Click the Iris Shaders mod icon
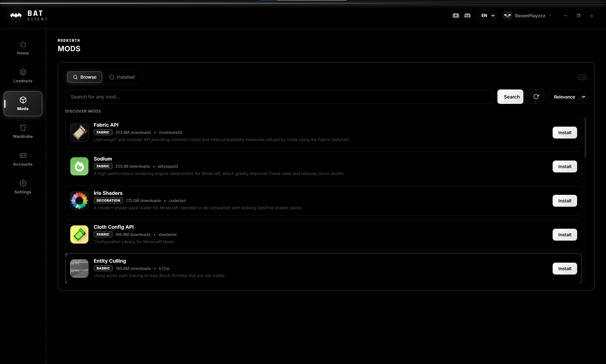 pyautogui.click(x=79, y=201)
